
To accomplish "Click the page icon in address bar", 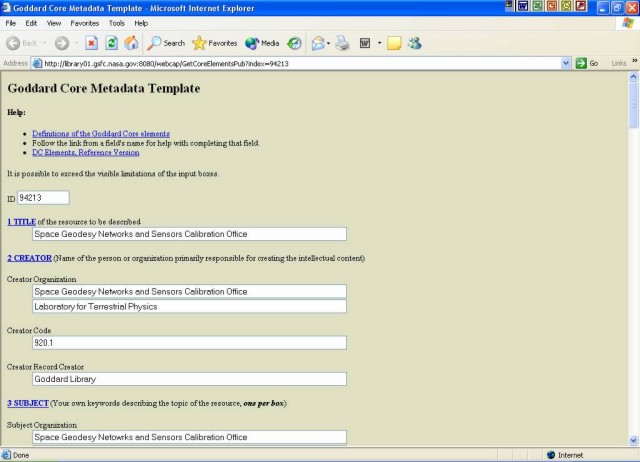I will [x=37, y=63].
